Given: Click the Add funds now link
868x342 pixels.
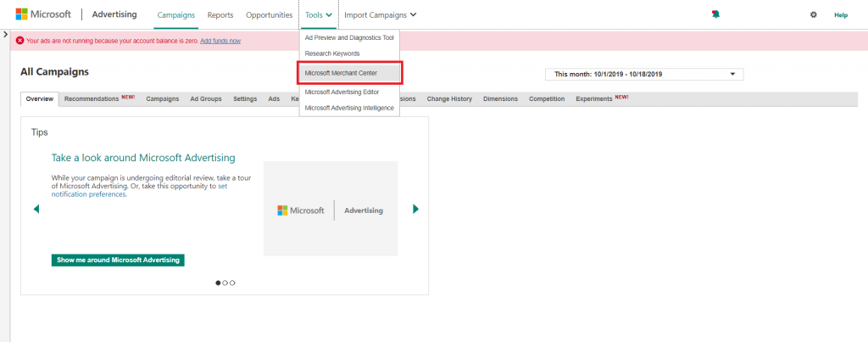Looking at the screenshot, I should 220,41.
